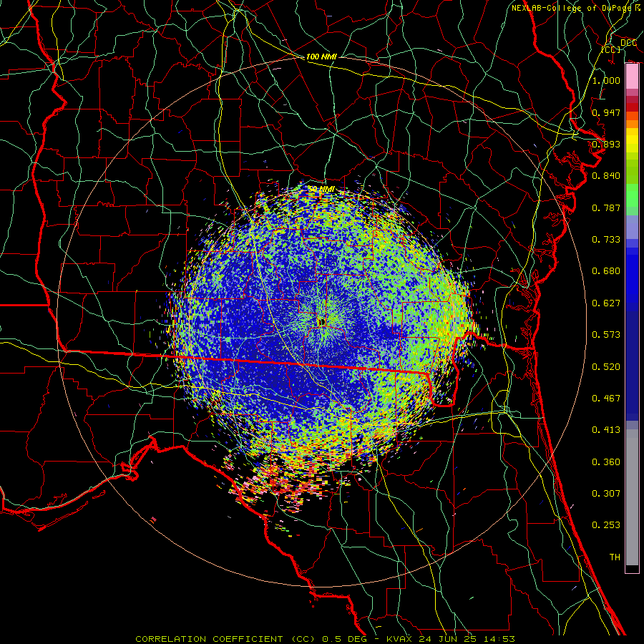Click the 100 NMI range ring label
This screenshot has width=644, height=644.
(x=321, y=57)
